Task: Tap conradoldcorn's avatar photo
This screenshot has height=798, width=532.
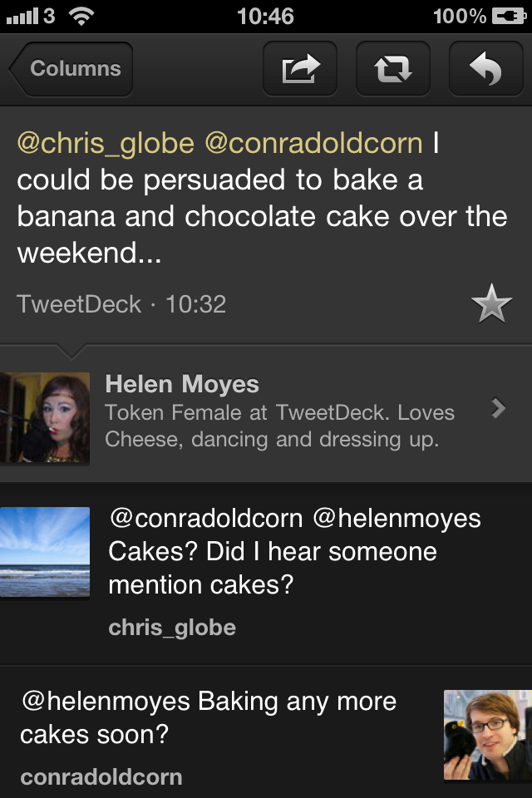Action: tap(486, 735)
